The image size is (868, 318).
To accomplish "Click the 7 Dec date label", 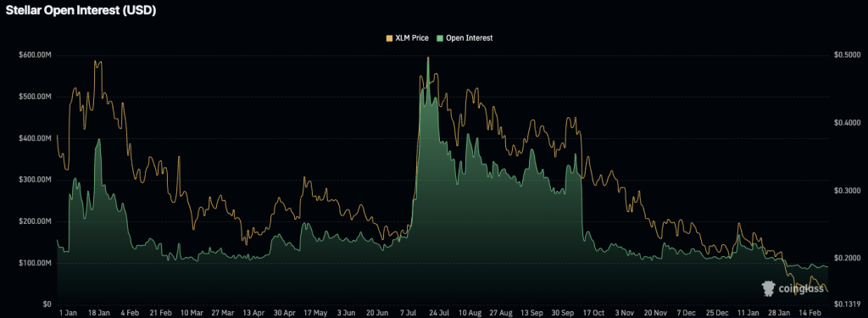I will point(687,313).
